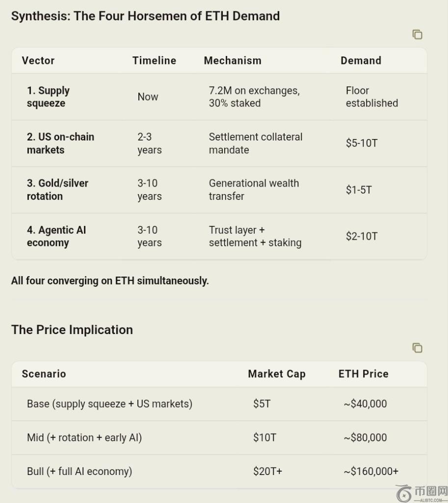
Task: Select the Supply squeeze row label
Action: [48, 97]
